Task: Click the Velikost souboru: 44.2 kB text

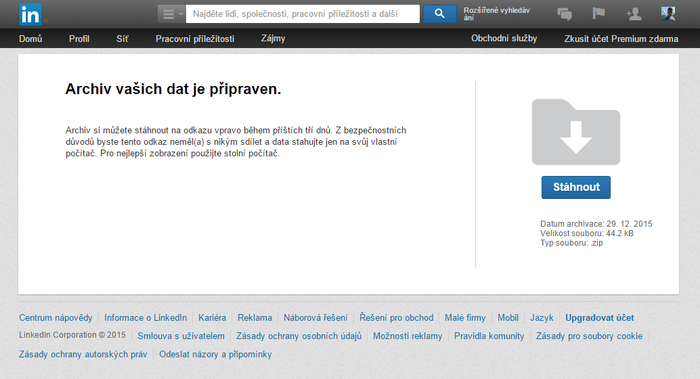Action: (x=587, y=233)
